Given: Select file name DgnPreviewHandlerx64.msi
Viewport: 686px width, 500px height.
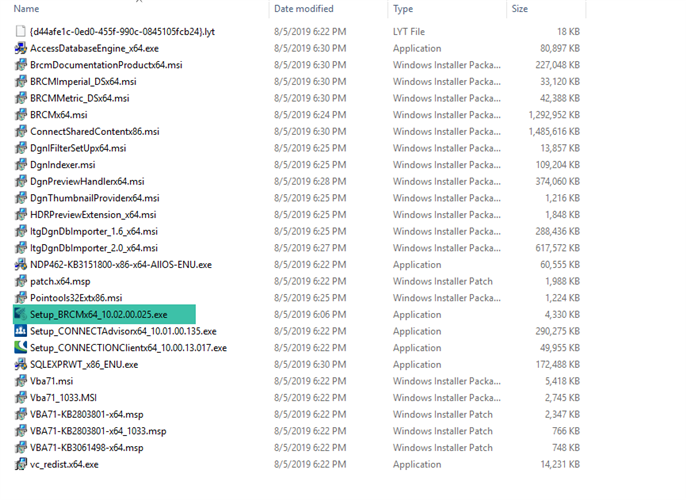Looking at the screenshot, I should pos(87,181).
